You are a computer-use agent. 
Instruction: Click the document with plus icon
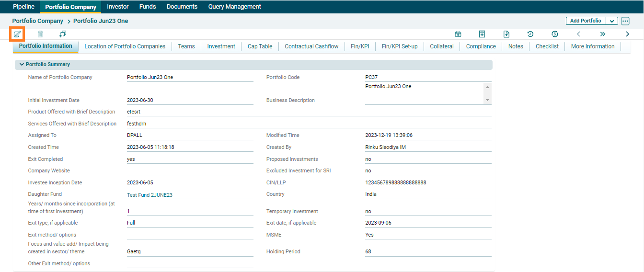[x=506, y=34]
